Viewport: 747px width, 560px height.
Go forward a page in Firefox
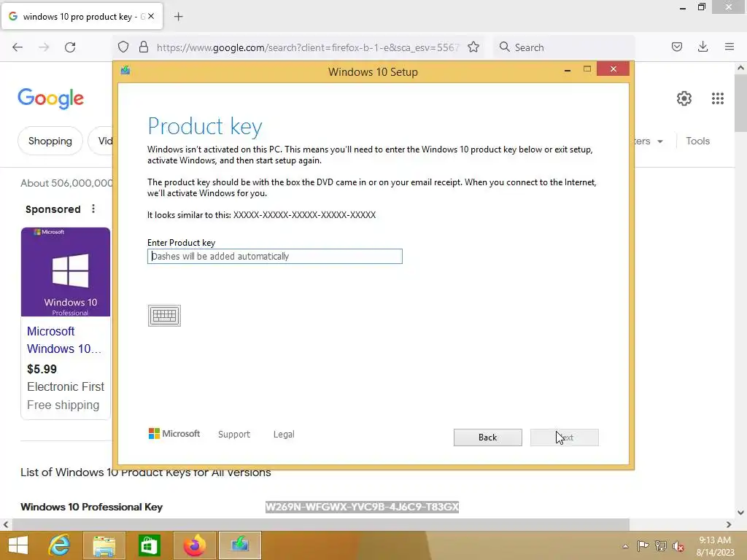(x=44, y=47)
